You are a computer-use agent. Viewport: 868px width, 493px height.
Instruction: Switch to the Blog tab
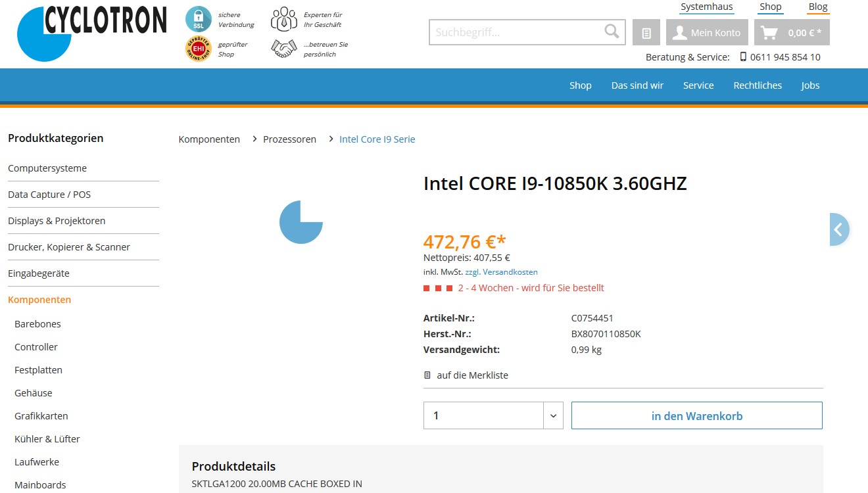tap(818, 7)
